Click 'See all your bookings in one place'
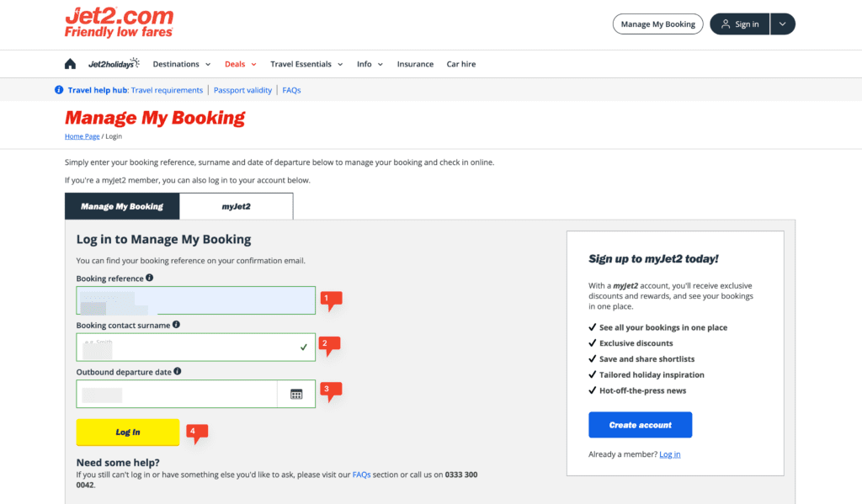This screenshot has width=862, height=504. click(x=663, y=327)
